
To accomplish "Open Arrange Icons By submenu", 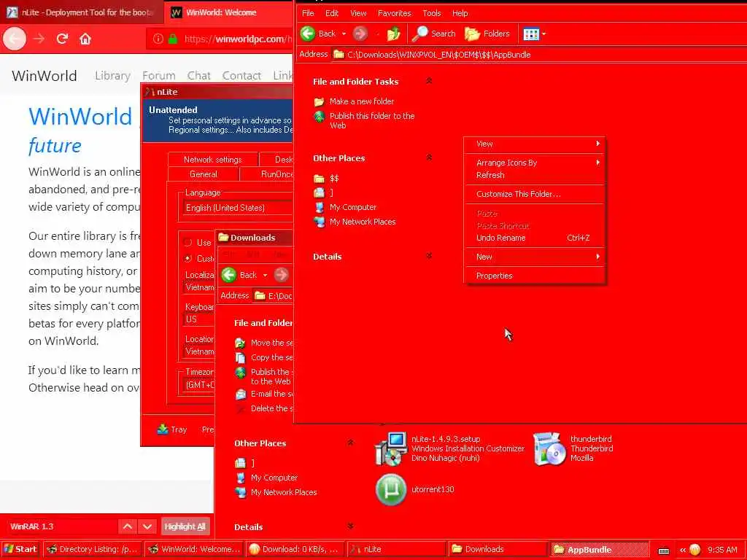I will [x=535, y=163].
